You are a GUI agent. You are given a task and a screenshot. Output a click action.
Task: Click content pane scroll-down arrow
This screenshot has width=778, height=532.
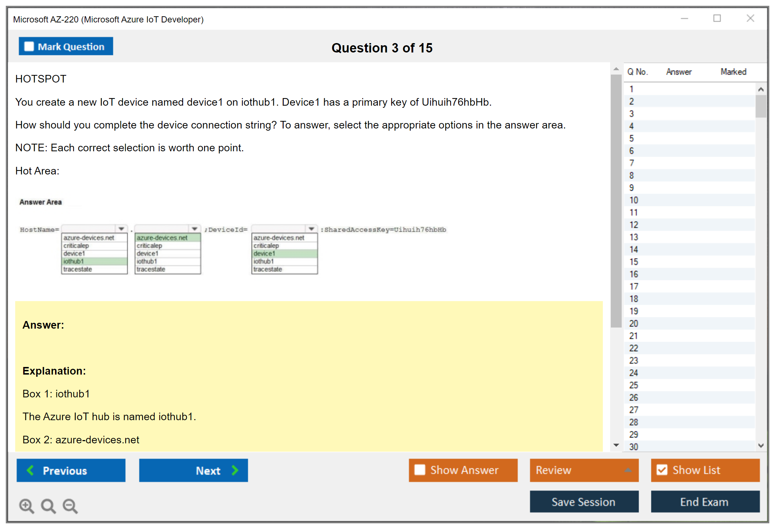point(616,445)
